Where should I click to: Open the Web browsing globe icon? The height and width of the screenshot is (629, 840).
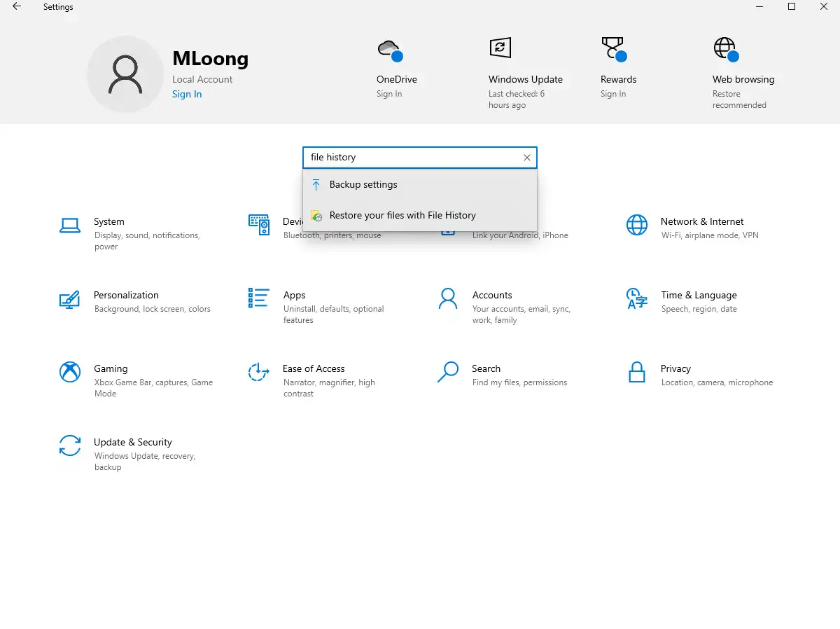pyautogui.click(x=725, y=49)
